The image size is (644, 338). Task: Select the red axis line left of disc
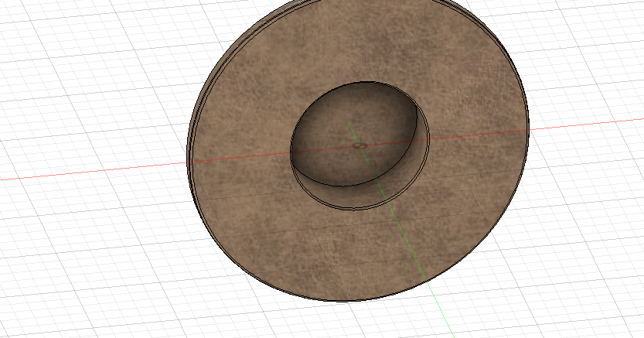point(93,171)
